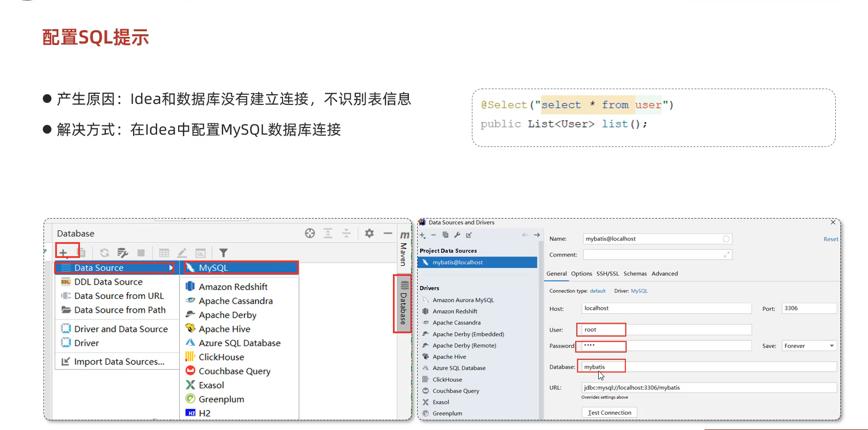
Task: Open the SSH/SSL tab
Action: [x=607, y=274]
